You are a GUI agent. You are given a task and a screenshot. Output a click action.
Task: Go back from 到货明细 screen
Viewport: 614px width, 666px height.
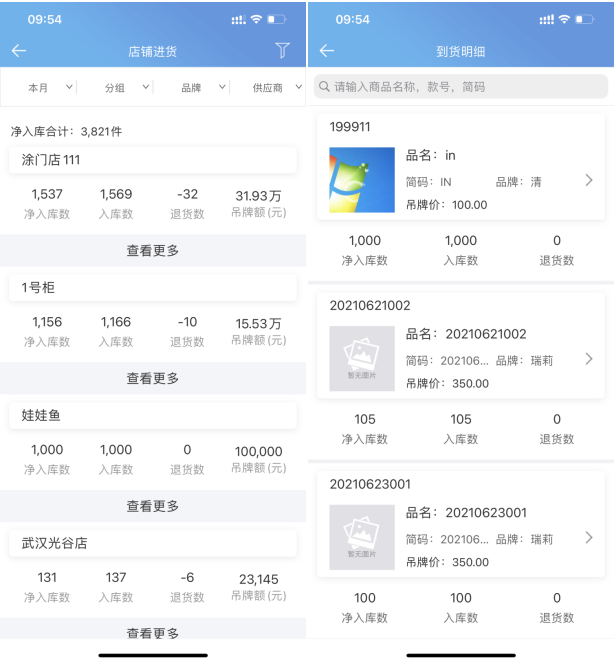point(327,51)
